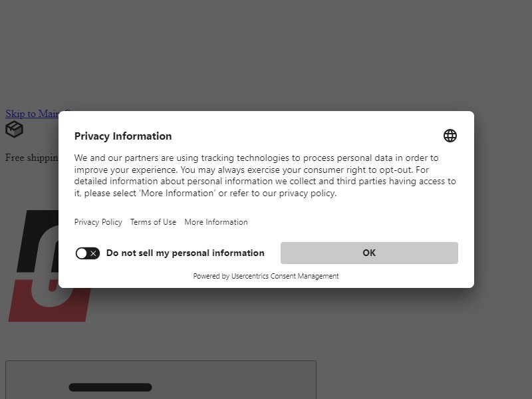Click Powered by Usercentrics Consent Management
Image resolution: width=532 pixels, height=399 pixels.
click(x=266, y=276)
